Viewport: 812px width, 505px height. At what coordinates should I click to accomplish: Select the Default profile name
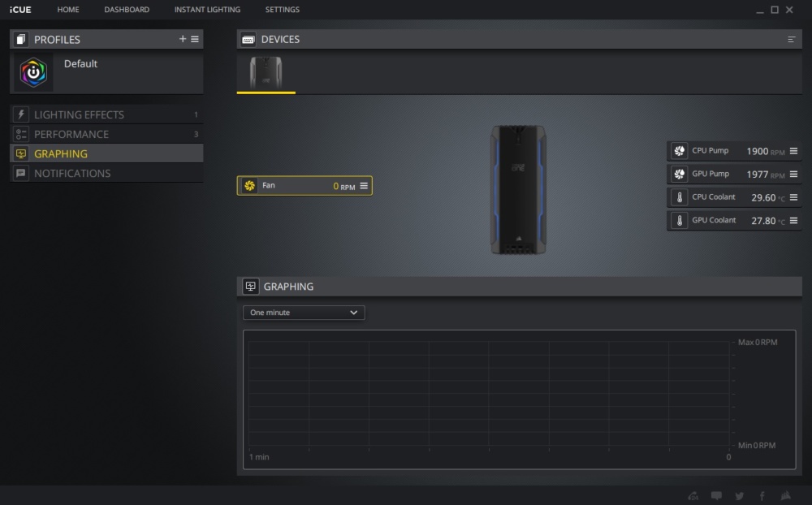point(80,63)
